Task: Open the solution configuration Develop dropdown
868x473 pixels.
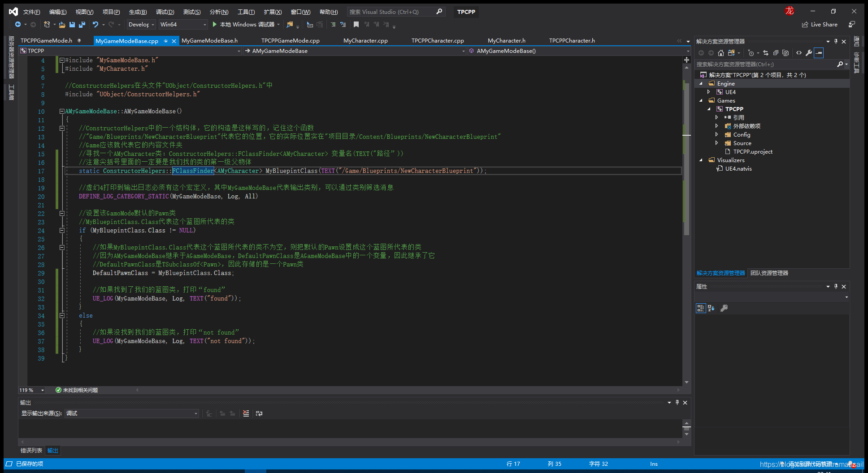Action: pos(141,25)
